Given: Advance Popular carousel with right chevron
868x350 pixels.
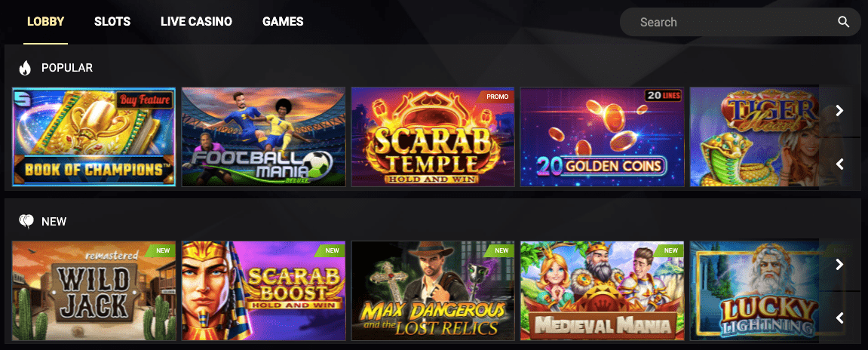Looking at the screenshot, I should tap(840, 110).
